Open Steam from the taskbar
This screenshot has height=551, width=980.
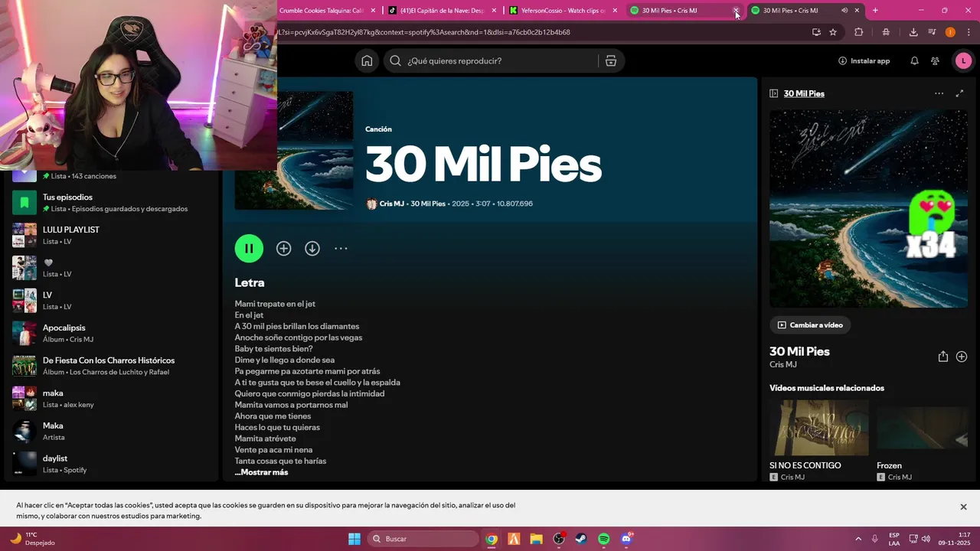tap(581, 539)
